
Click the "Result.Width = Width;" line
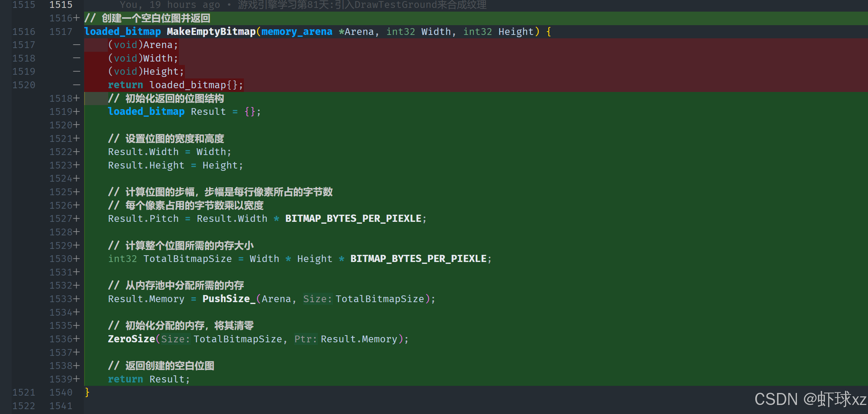pyautogui.click(x=169, y=152)
